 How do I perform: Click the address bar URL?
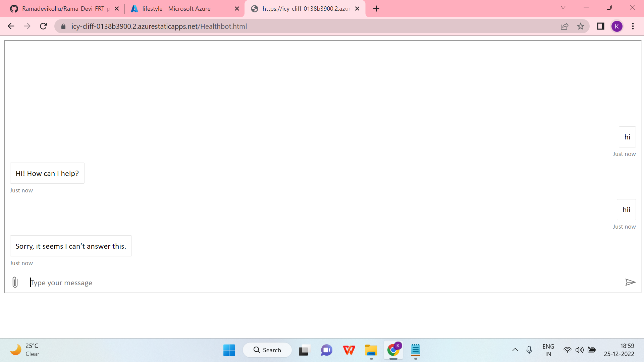click(159, 26)
